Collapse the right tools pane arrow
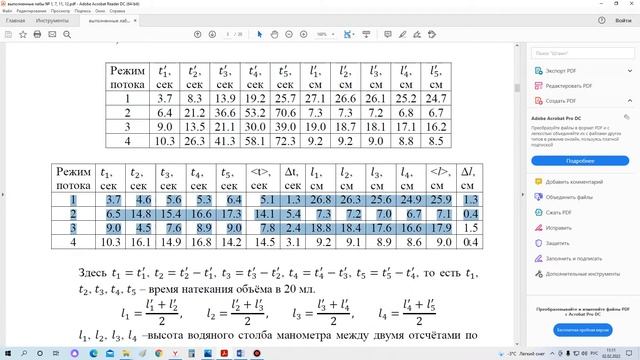640x360 pixels. [523, 195]
